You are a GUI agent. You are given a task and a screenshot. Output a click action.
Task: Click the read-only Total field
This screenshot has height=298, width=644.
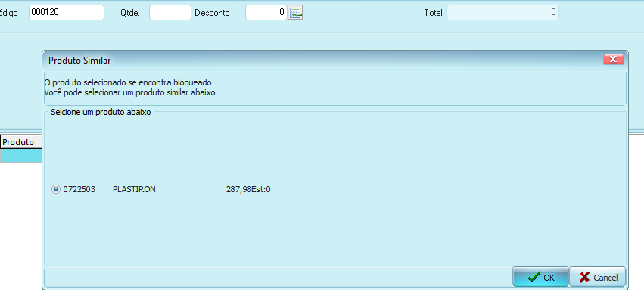tap(502, 12)
